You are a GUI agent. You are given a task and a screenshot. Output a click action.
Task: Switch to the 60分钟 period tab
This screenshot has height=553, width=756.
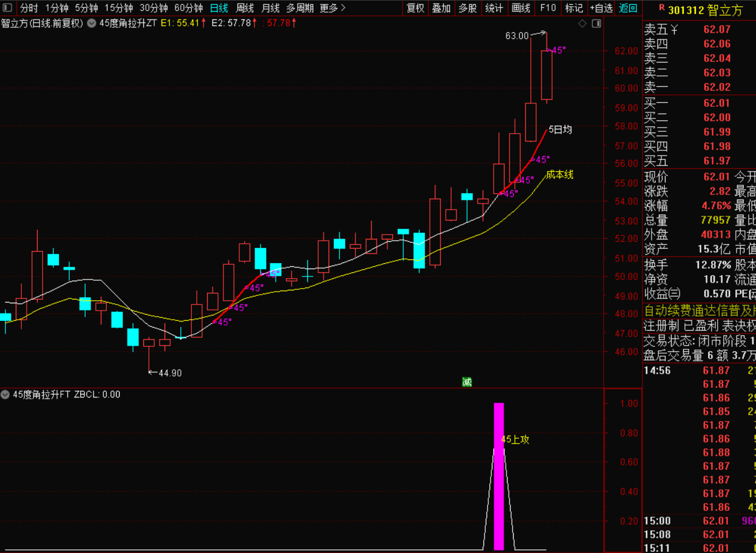188,8
